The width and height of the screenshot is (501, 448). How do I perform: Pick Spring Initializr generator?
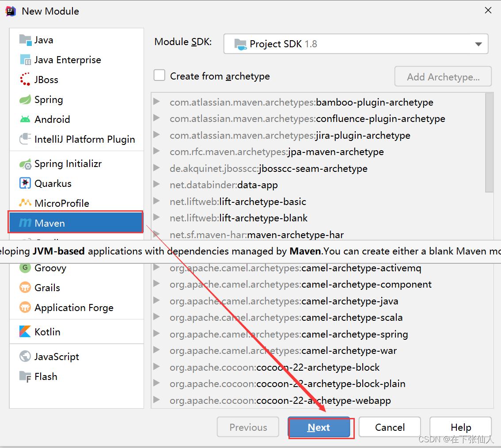point(76,163)
